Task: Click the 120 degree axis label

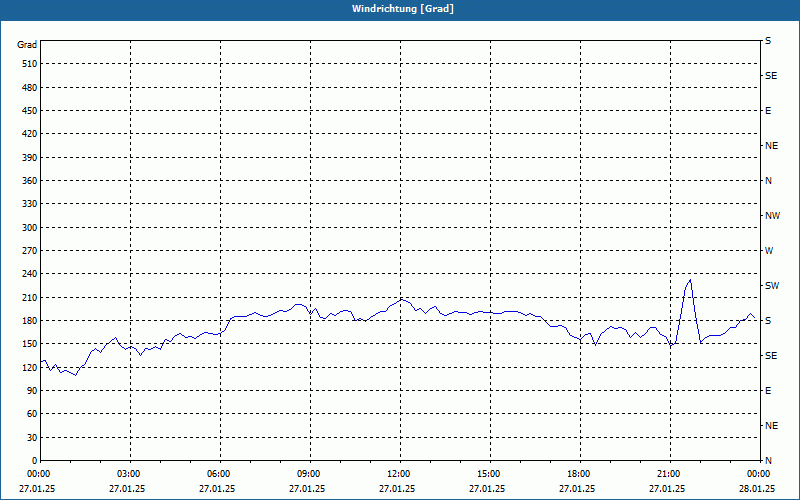Action: [30, 367]
